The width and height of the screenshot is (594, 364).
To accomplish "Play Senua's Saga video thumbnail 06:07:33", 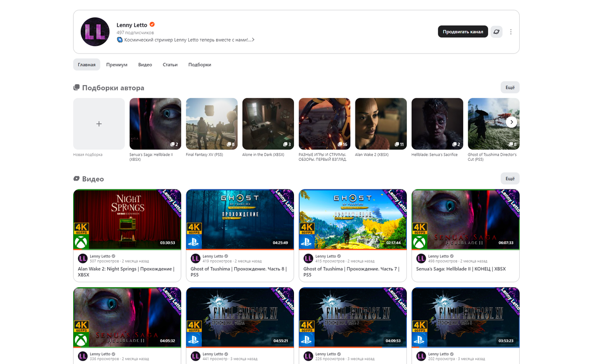I will tap(466, 219).
